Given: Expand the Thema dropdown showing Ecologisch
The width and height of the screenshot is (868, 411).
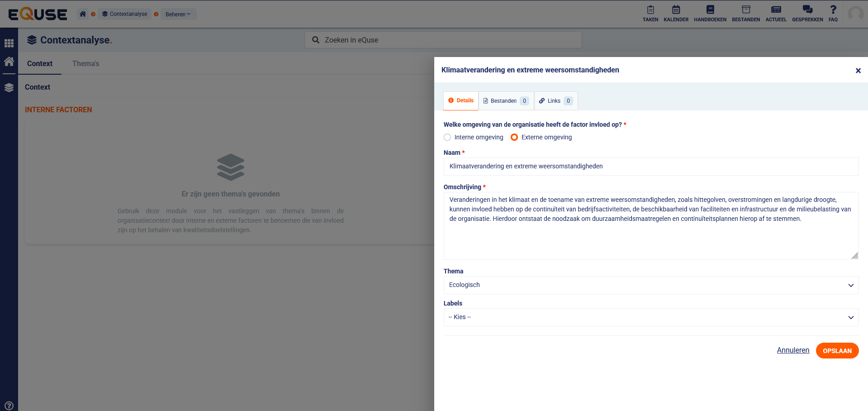Looking at the screenshot, I should pos(650,285).
